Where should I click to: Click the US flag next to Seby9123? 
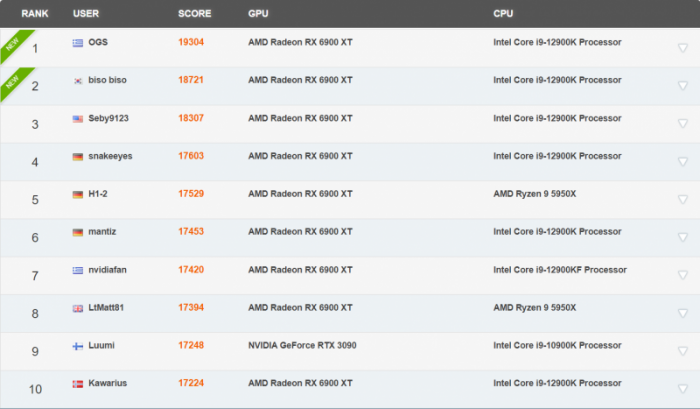click(78, 119)
